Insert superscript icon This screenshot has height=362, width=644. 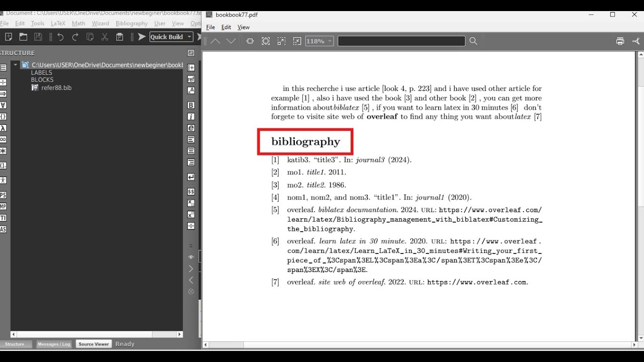click(191, 215)
